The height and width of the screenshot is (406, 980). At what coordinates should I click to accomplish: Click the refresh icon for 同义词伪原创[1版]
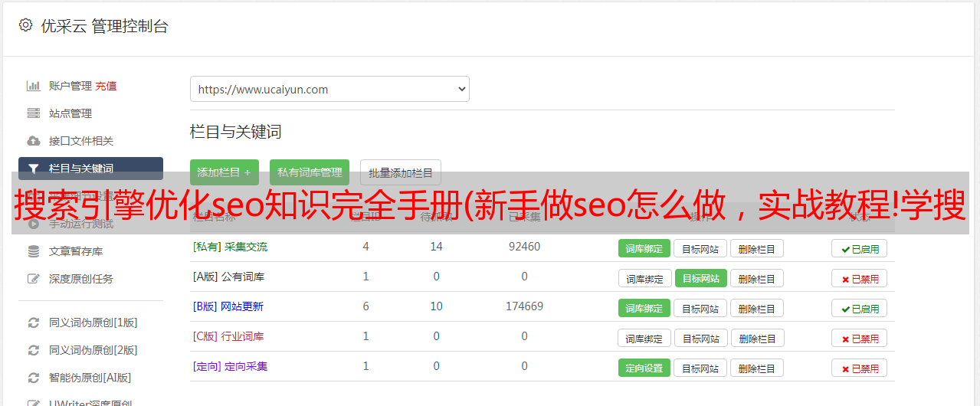pos(34,323)
